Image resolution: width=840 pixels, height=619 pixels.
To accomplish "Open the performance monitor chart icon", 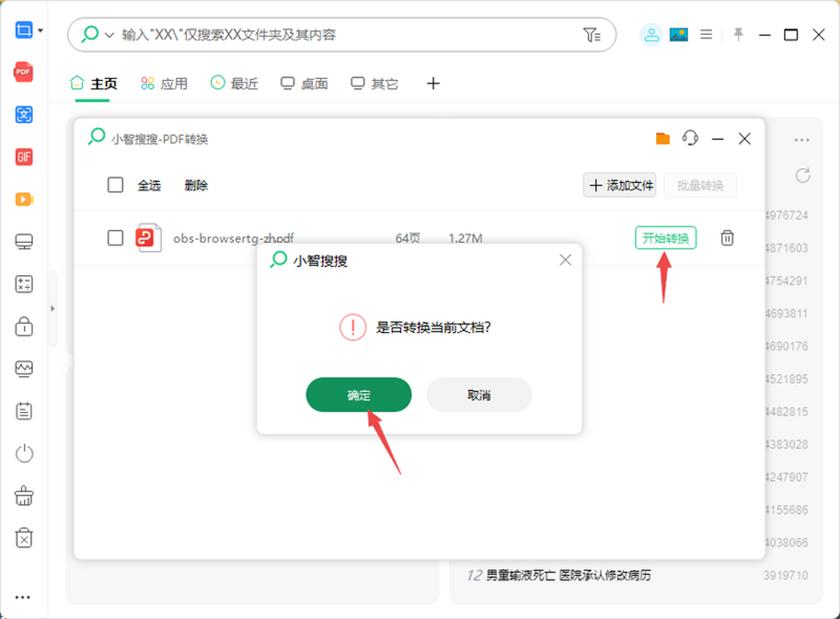I will 24,368.
